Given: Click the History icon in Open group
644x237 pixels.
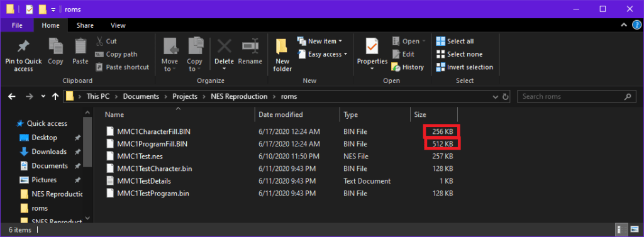Looking at the screenshot, I should (x=396, y=67).
